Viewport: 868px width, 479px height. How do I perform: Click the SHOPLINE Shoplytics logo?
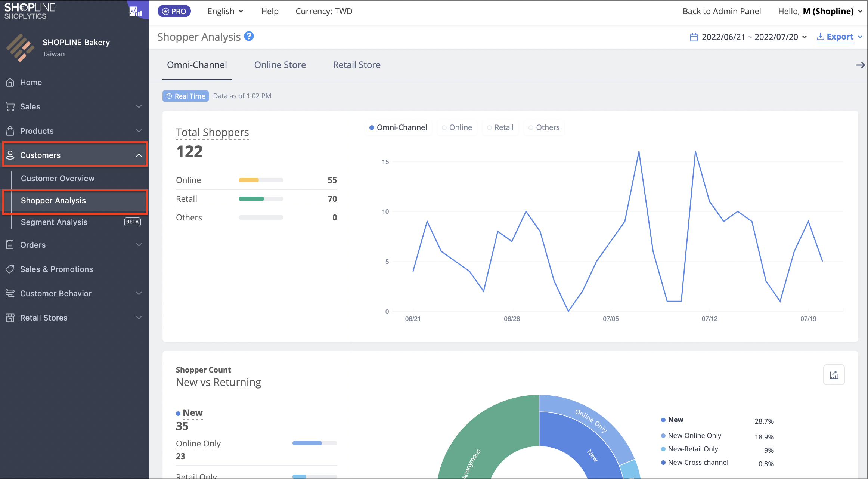click(30, 11)
